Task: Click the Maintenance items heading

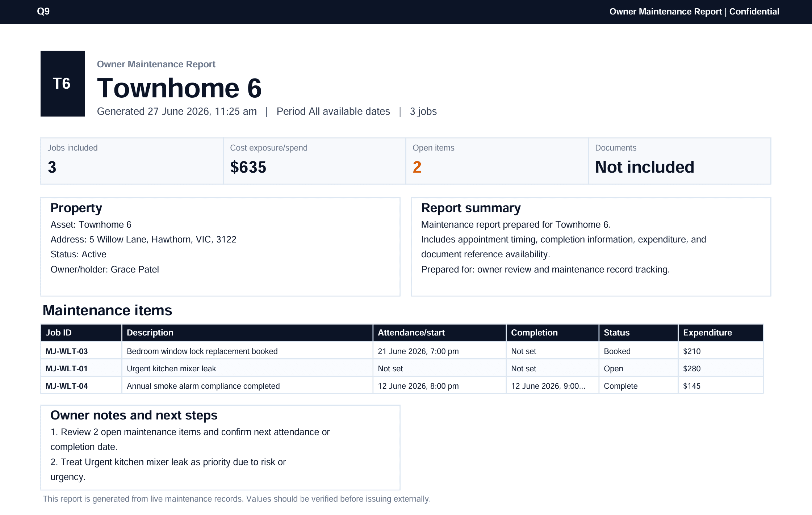Action: pyautogui.click(x=107, y=311)
